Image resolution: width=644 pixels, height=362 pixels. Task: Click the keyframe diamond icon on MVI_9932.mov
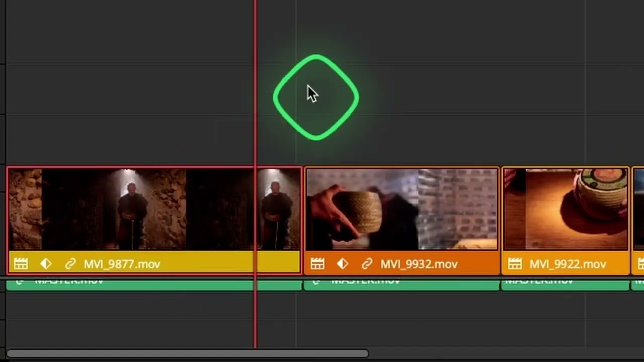click(343, 263)
